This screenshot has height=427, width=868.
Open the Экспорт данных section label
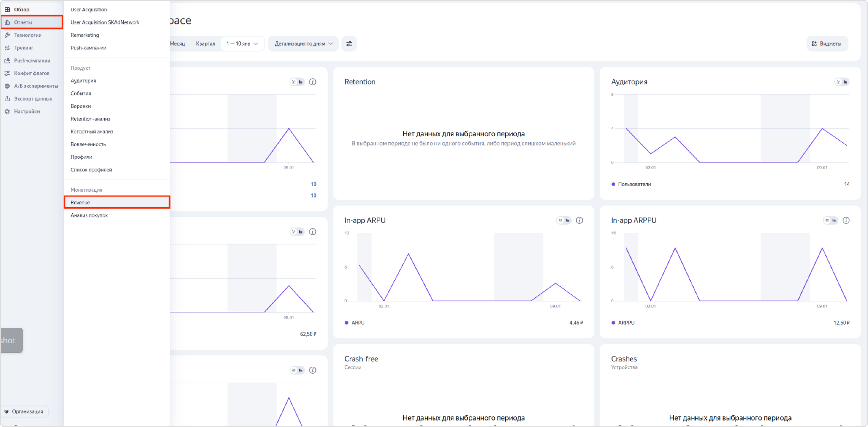coord(33,99)
